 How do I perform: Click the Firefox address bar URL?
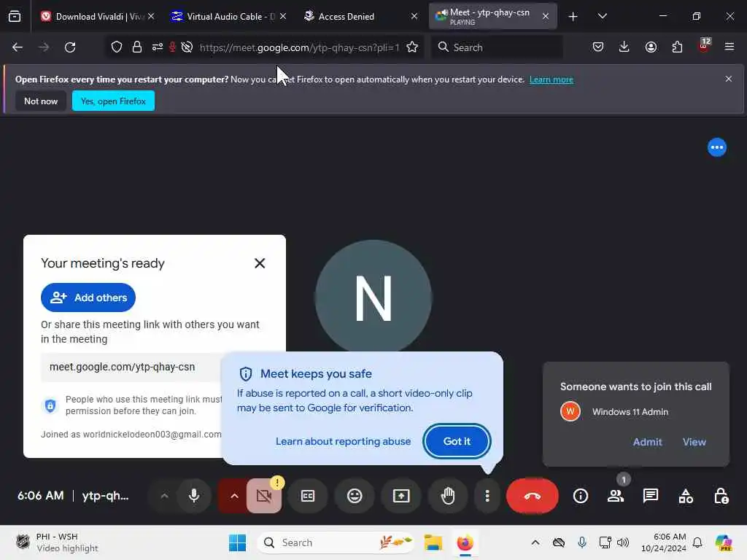299,47
